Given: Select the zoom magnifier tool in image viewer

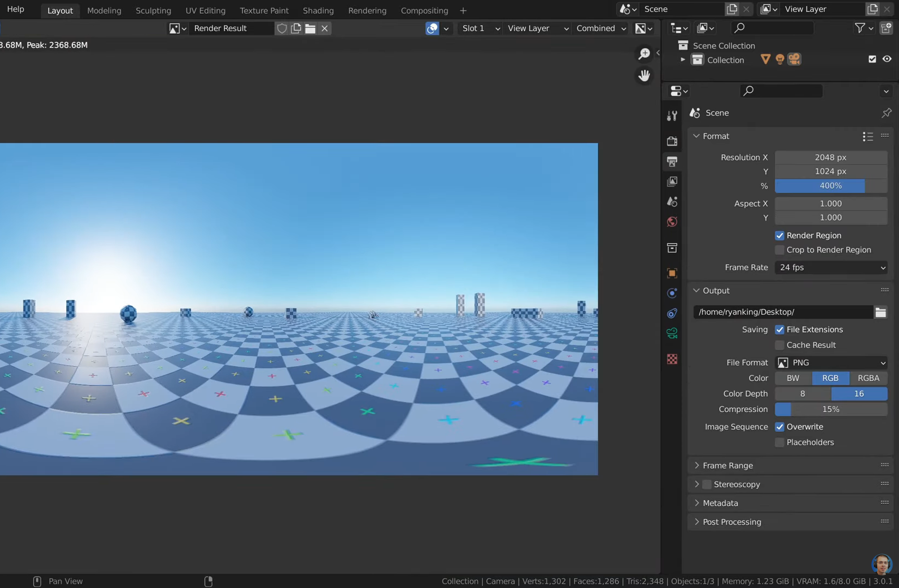Looking at the screenshot, I should (644, 53).
